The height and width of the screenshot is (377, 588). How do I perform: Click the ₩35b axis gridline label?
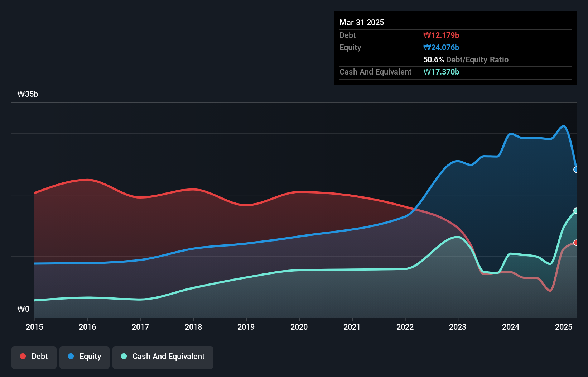click(x=28, y=94)
